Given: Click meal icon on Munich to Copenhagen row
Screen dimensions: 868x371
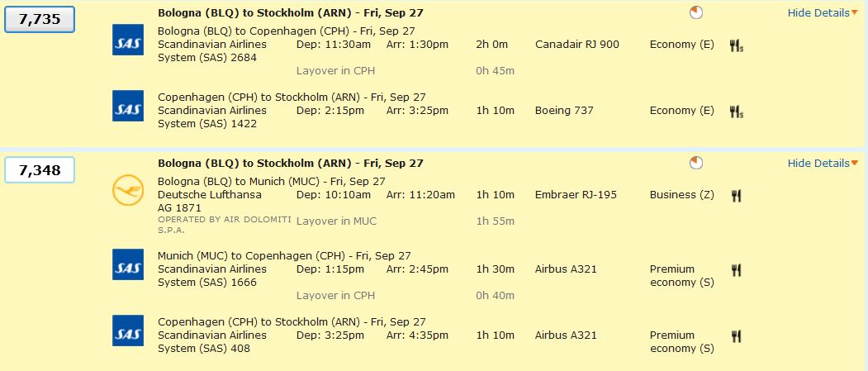Looking at the screenshot, I should [x=735, y=269].
